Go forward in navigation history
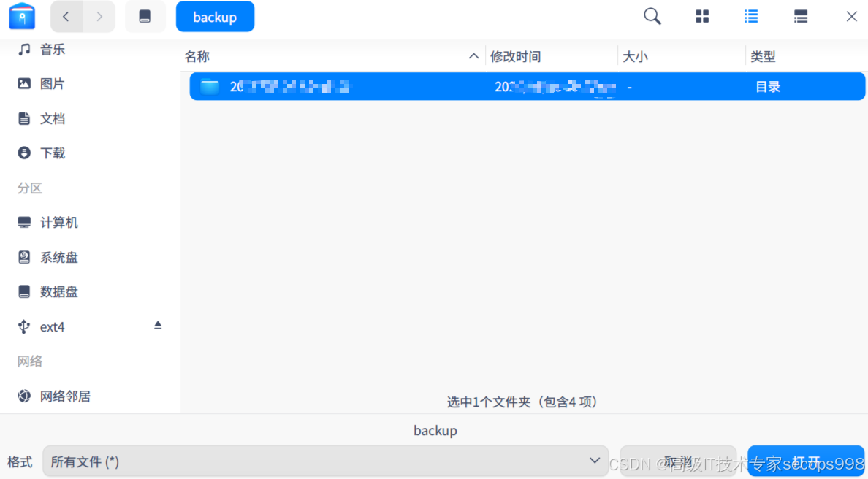The height and width of the screenshot is (479, 868). tap(100, 15)
